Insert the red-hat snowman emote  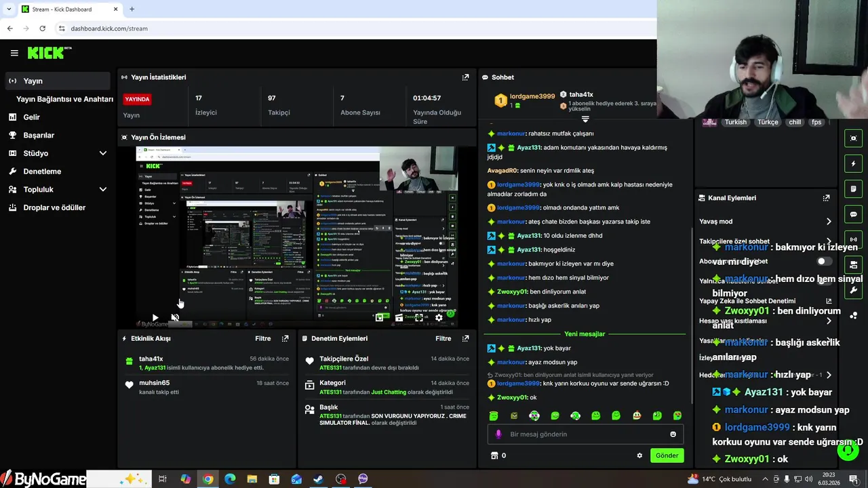tap(636, 415)
